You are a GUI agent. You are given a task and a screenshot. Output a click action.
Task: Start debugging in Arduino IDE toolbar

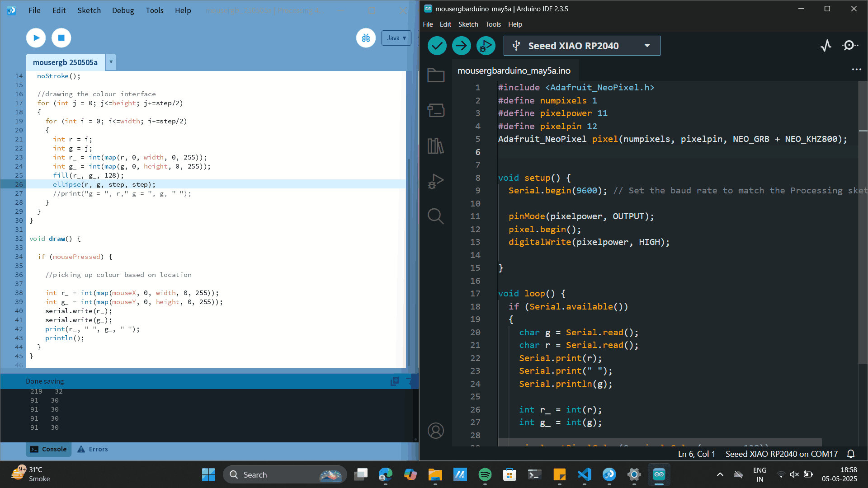[486, 46]
